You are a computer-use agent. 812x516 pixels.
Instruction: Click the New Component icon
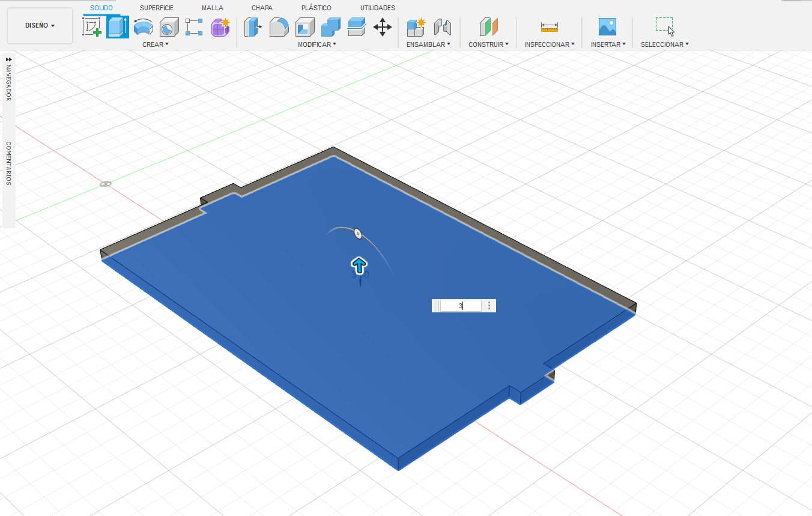(416, 28)
